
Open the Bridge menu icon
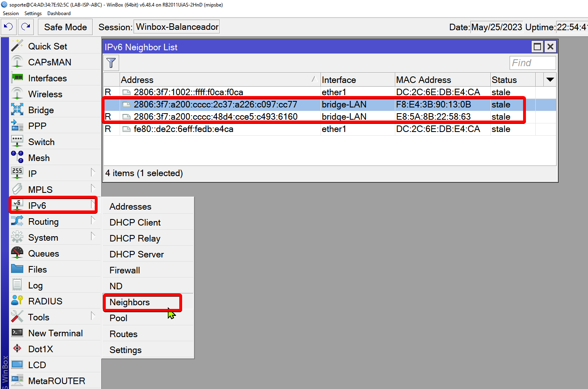tap(17, 110)
